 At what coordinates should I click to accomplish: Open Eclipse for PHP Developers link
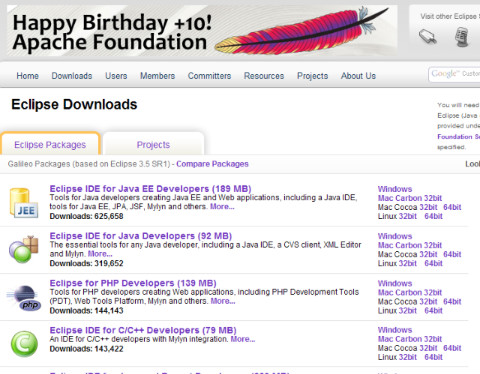point(133,283)
